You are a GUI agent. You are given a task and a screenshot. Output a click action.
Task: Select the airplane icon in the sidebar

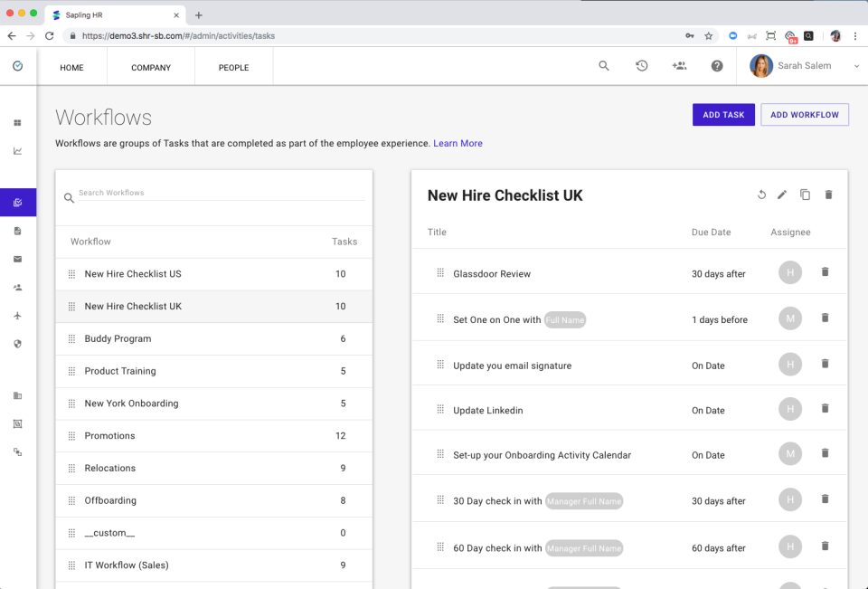(18, 316)
